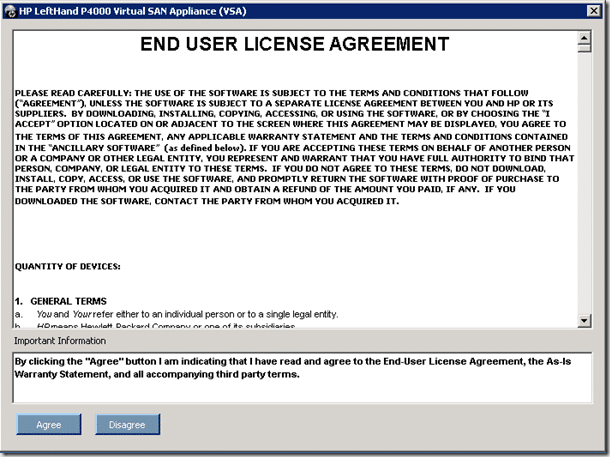Screen dimensions: 610x457
Task: Click the license scrollbar down arrow
Action: [584, 320]
